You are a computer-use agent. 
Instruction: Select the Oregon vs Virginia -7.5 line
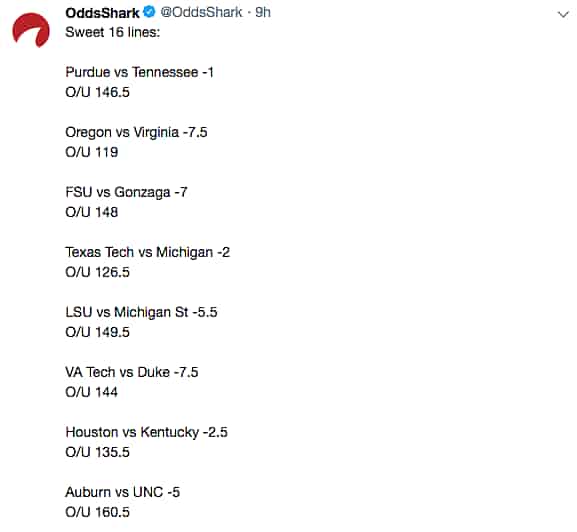[137, 132]
